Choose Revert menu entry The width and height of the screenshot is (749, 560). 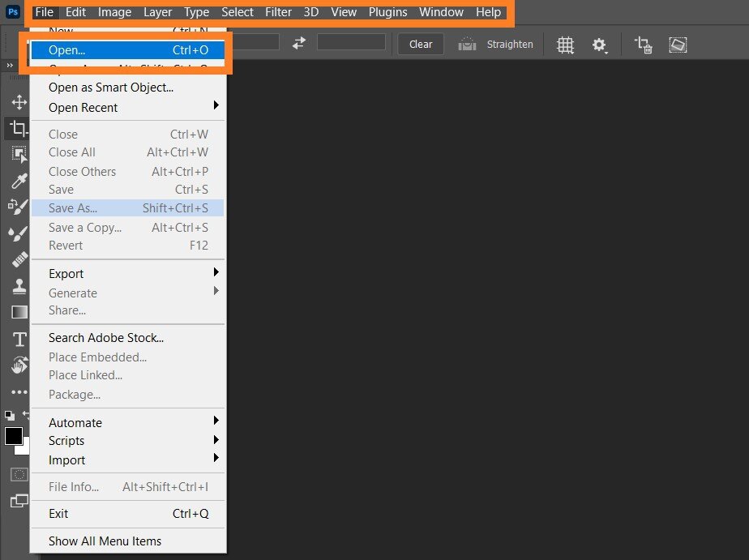pos(128,246)
